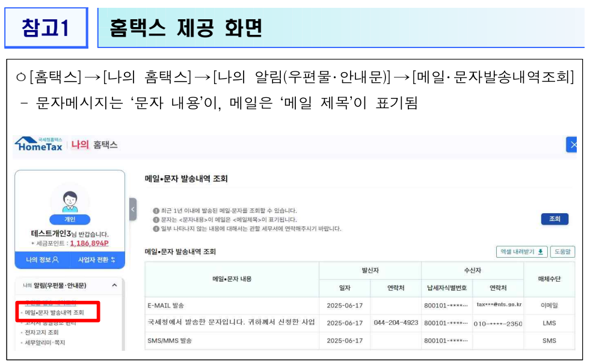Viewport: 590px width, 364px height.
Task: Click the user profile avatar icon
Action: (70, 202)
